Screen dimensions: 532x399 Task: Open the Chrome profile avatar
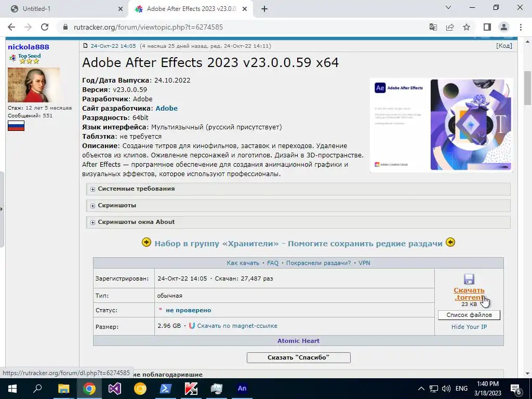pos(504,27)
